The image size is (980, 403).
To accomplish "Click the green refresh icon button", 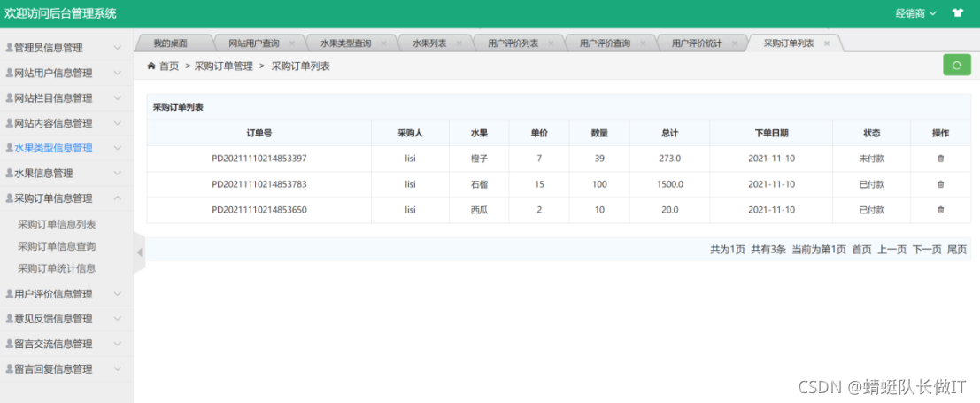I will pos(956,65).
